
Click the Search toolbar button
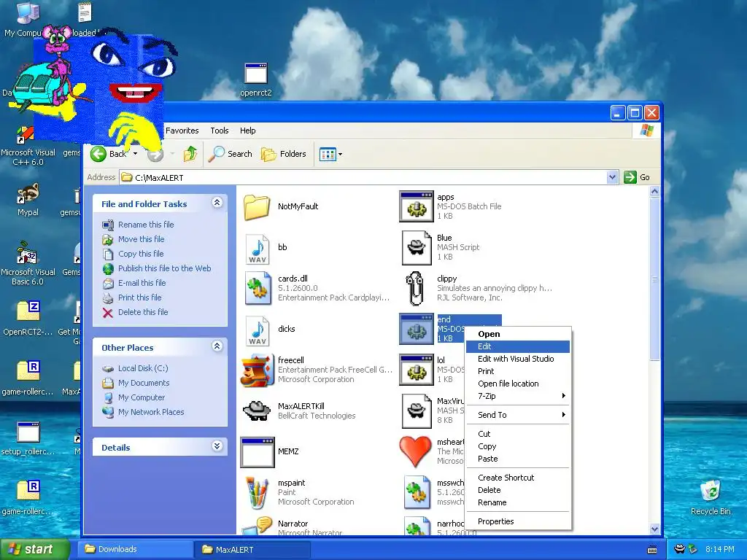(230, 154)
